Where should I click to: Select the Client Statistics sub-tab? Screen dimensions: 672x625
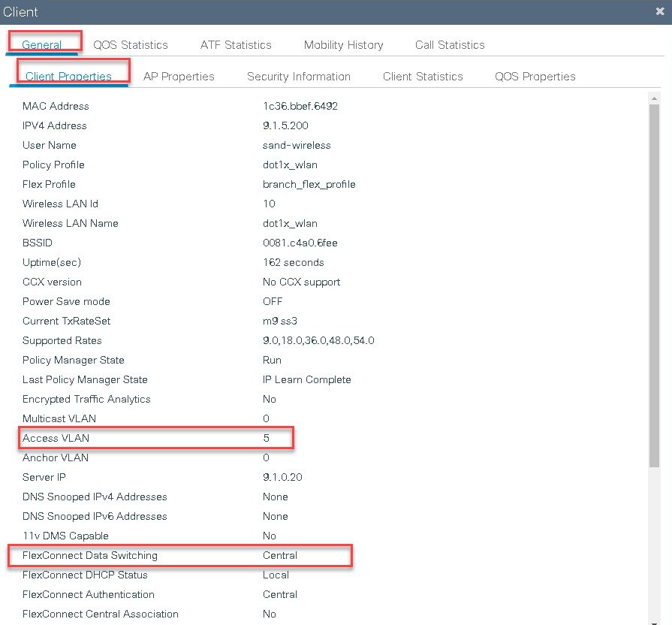(423, 77)
